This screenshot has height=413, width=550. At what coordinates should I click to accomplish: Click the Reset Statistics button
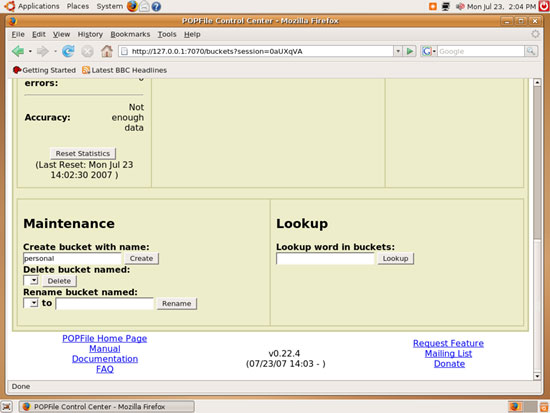click(83, 153)
